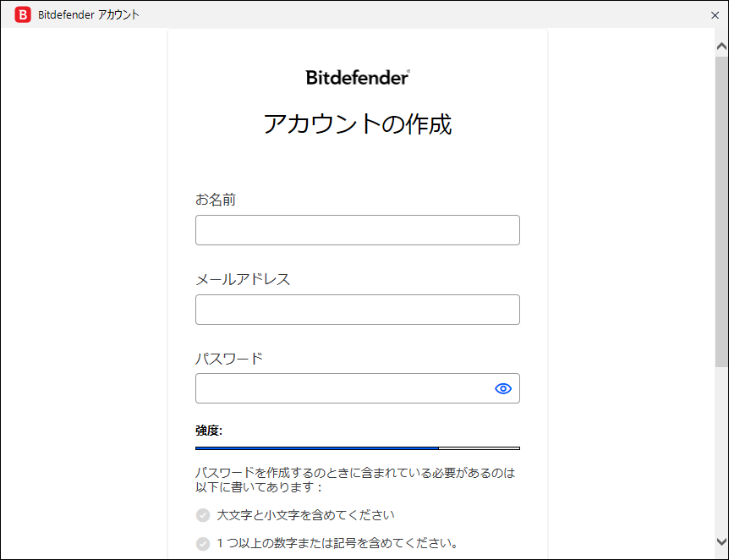This screenshot has height=560, width=729.
Task: Click the アカウントの作成 heading
Action: click(358, 124)
